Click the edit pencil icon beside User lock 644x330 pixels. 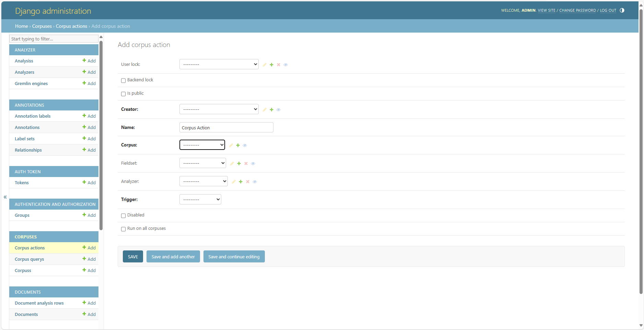[x=265, y=64]
